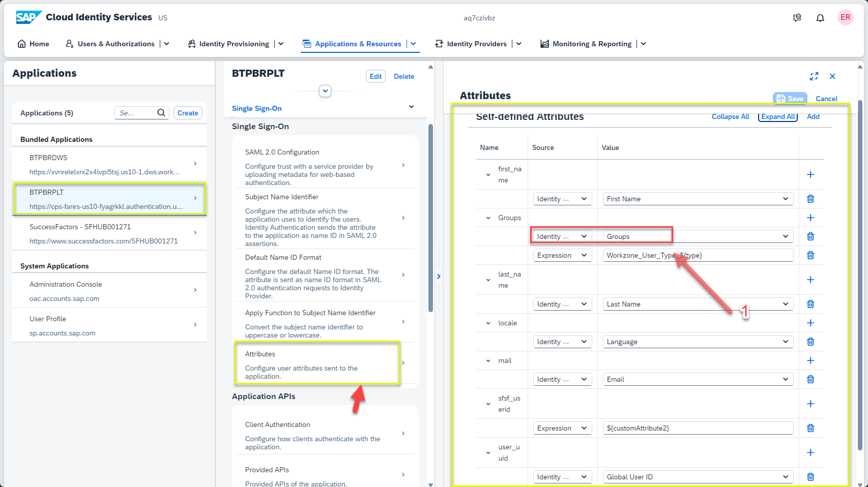This screenshot has width=868, height=487.
Task: Edit the ${customAttribute2} expression field
Action: coord(698,428)
